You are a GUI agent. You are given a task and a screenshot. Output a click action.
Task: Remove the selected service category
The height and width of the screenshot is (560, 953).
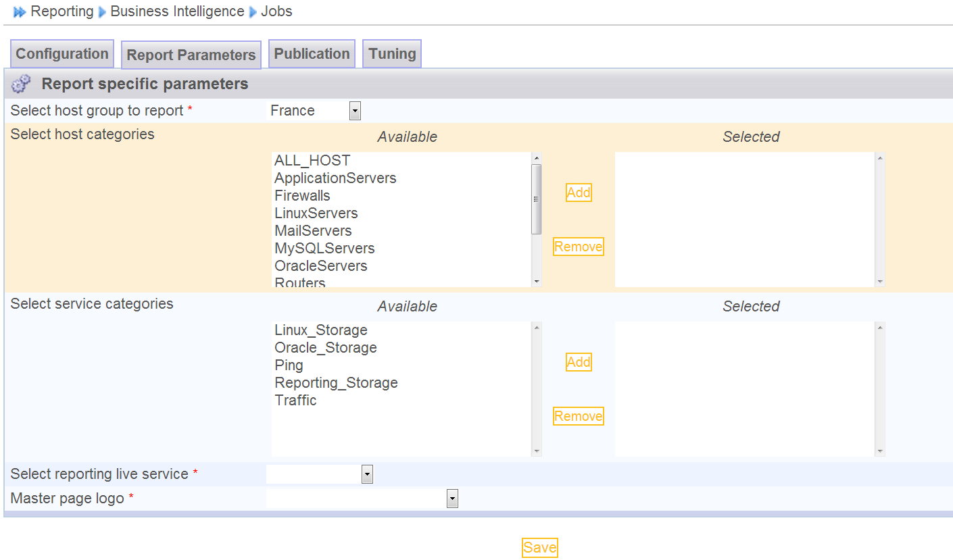pos(578,416)
